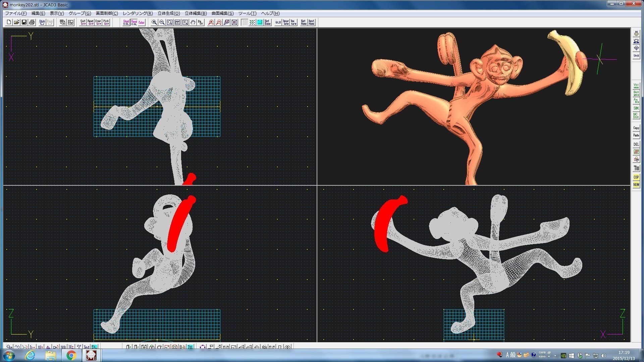Image resolution: width=644 pixels, height=362 pixels.
Task: Open the 立体生成(O) menu
Action: tap(169, 13)
